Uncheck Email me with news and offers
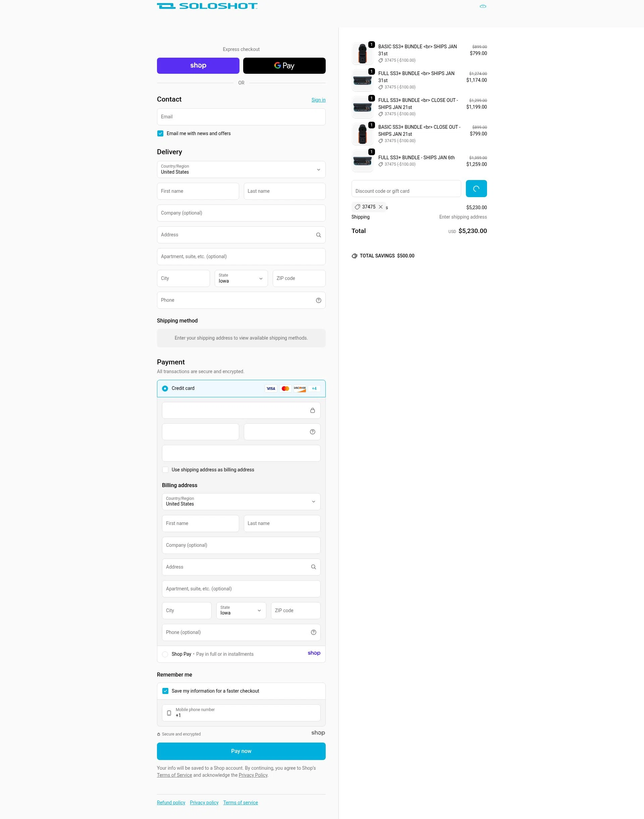Image resolution: width=644 pixels, height=819 pixels. click(160, 133)
